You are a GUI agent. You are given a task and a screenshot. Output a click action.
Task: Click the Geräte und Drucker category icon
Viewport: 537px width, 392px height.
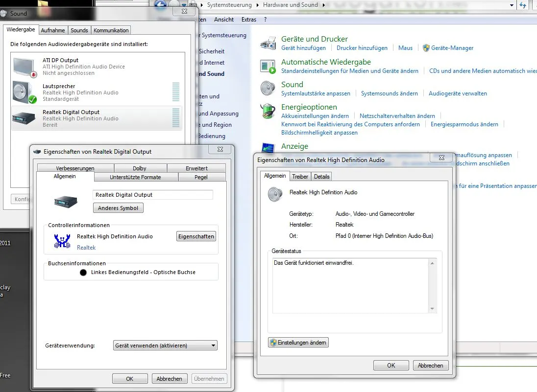(x=268, y=43)
